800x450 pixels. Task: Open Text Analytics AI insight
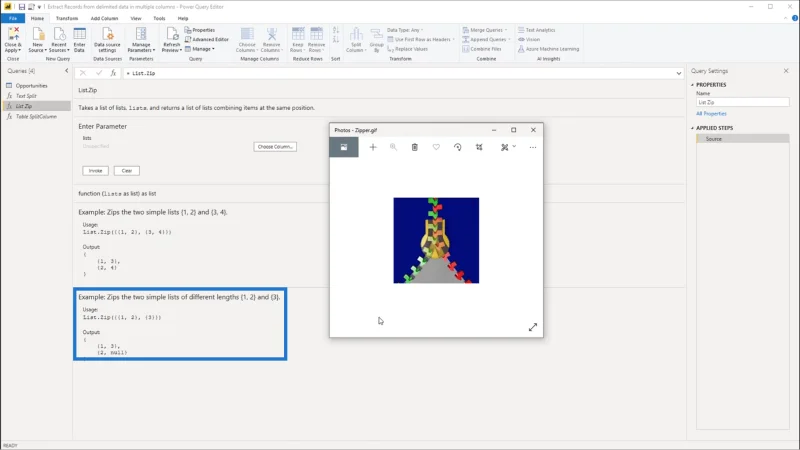[536, 30]
